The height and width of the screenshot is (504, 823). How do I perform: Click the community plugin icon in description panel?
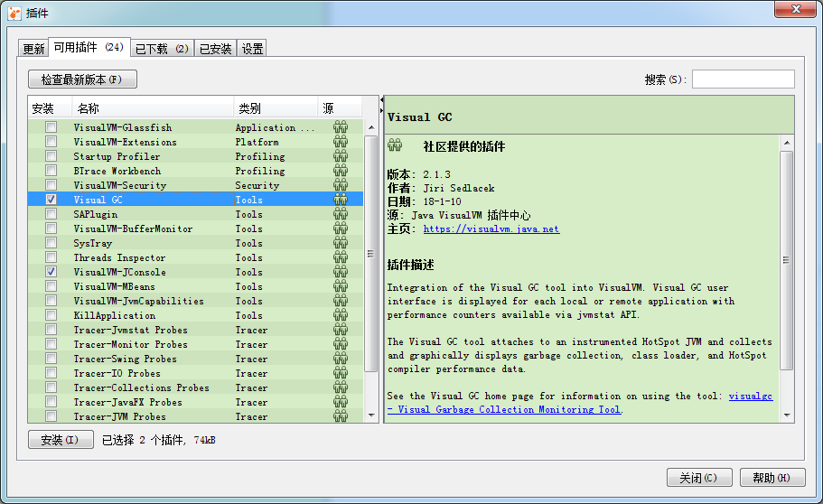tap(395, 145)
